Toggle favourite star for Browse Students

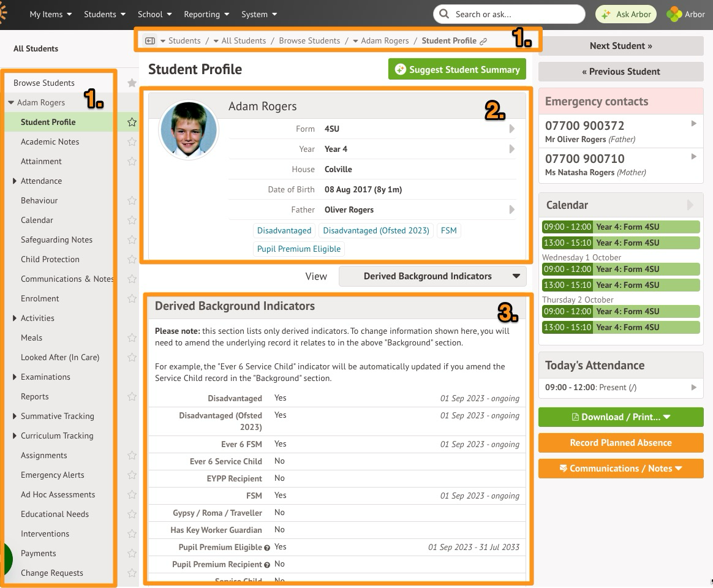coord(131,83)
